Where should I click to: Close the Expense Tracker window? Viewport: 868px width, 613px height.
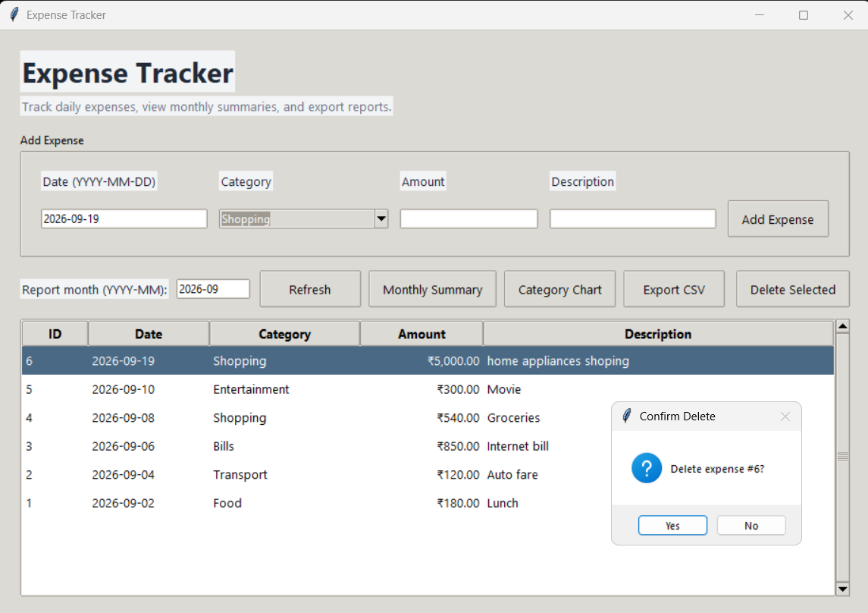[x=848, y=15]
